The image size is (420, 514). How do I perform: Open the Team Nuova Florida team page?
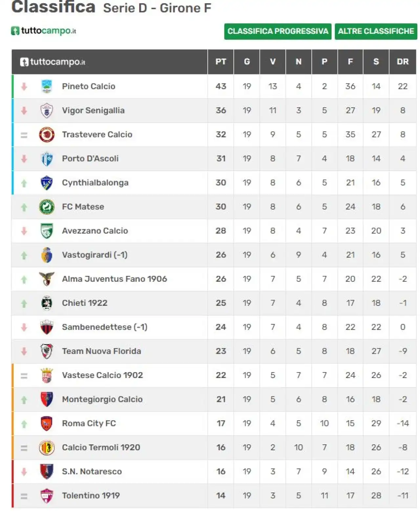pyautogui.click(x=101, y=351)
